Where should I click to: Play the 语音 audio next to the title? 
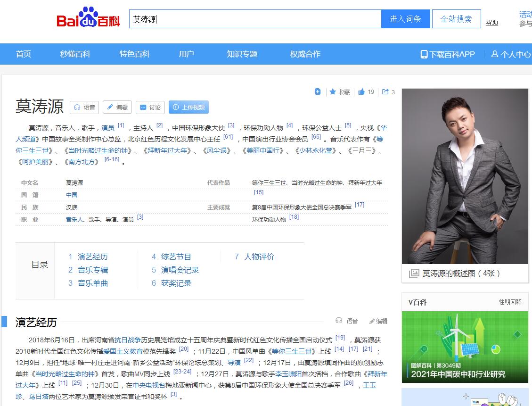point(84,108)
